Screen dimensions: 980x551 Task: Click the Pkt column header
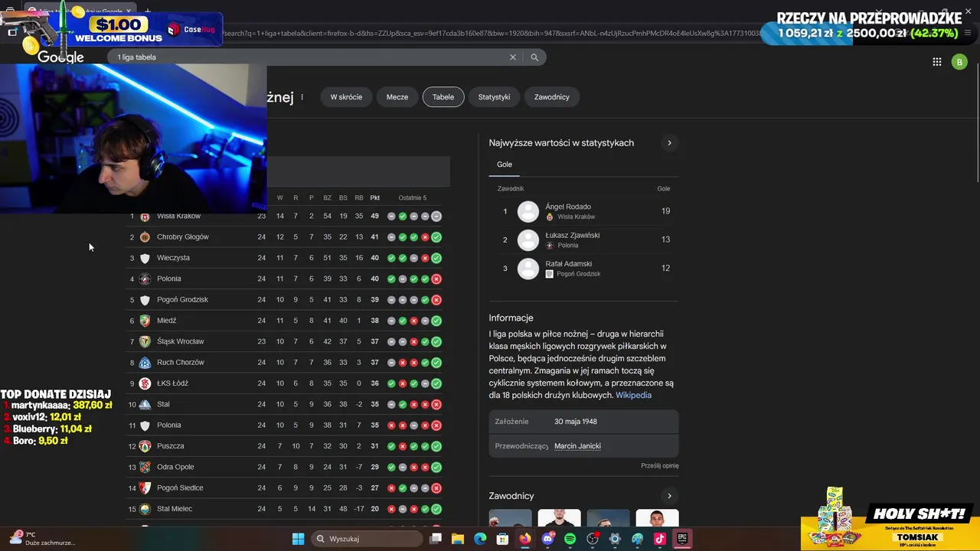pos(375,198)
